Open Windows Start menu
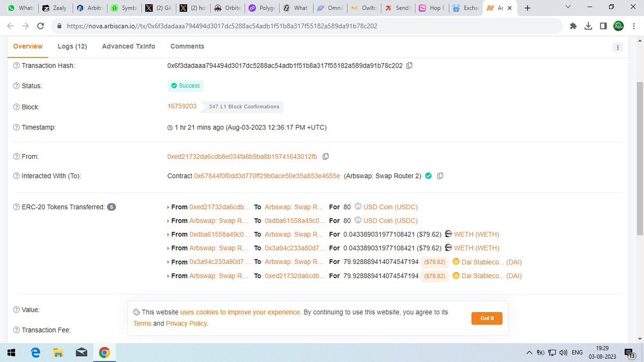Image resolution: width=644 pixels, height=362 pixels. (x=11, y=352)
